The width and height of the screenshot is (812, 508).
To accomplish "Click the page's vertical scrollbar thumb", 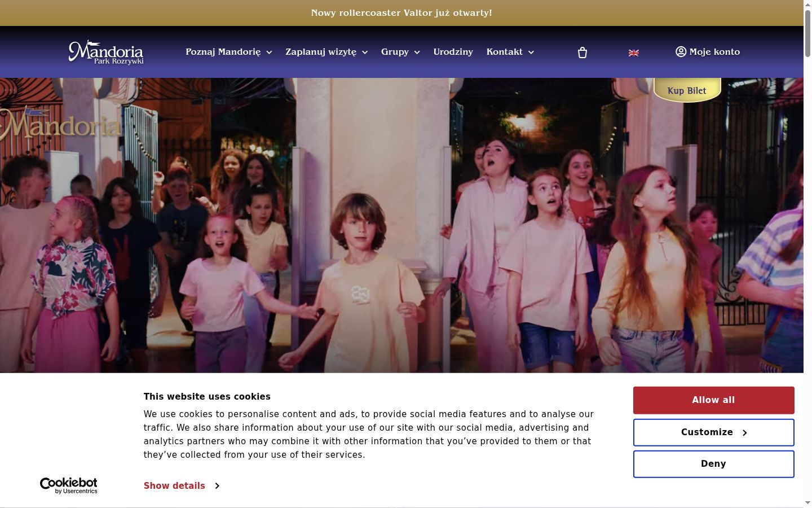I will 807,33.
